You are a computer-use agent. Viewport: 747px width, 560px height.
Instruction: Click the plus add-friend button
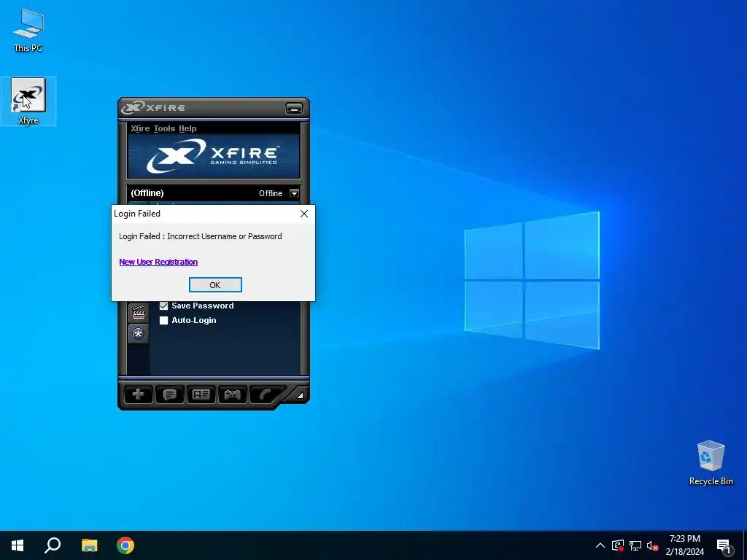[x=138, y=394]
